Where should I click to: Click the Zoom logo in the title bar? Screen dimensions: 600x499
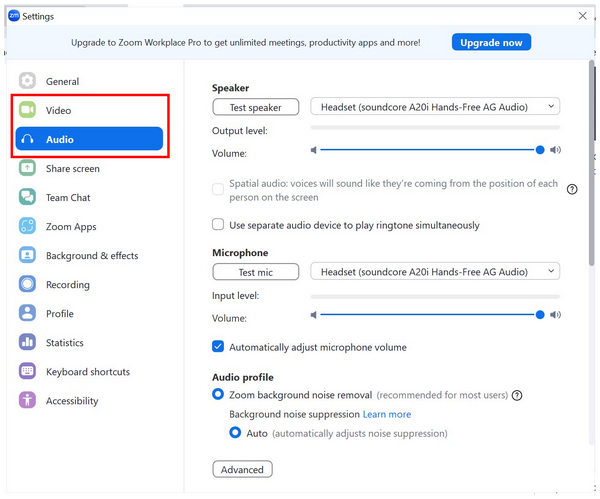[14, 16]
